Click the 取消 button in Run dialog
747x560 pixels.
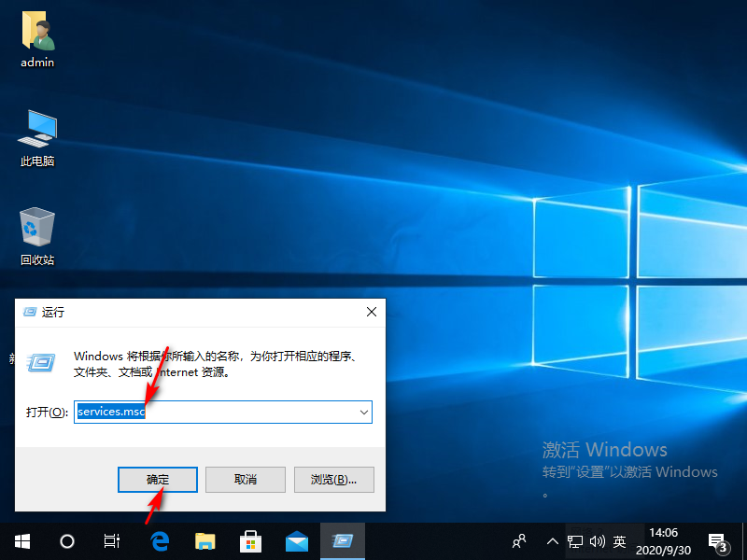[x=246, y=479]
